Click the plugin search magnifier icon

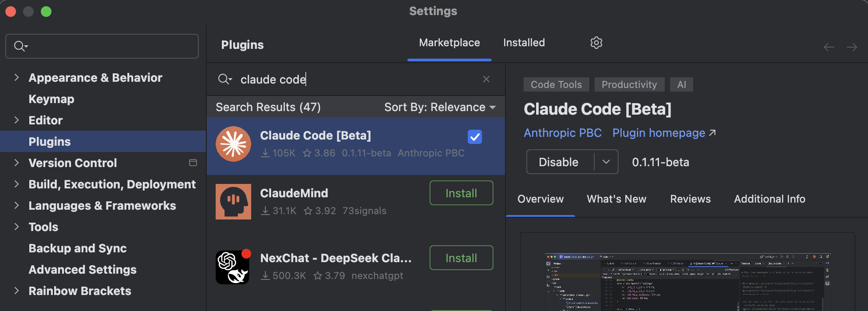225,79
